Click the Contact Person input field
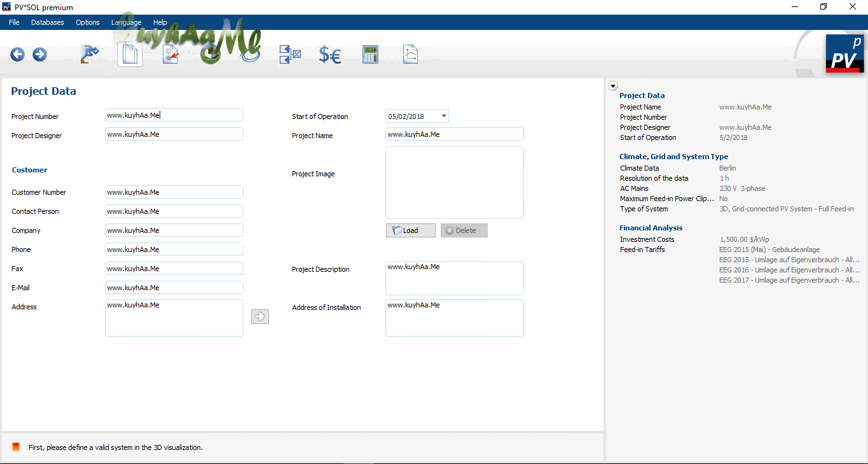The width and height of the screenshot is (868, 464). point(174,211)
